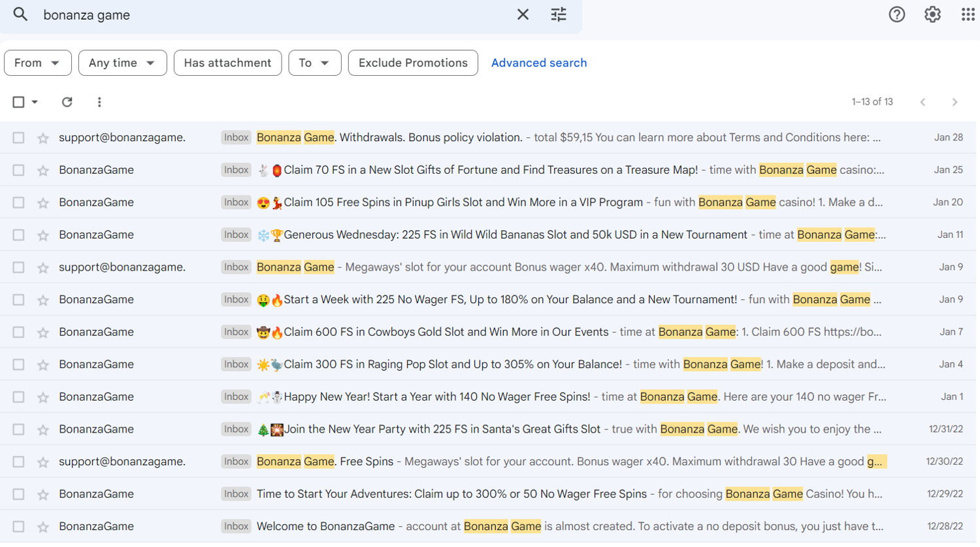Open the Settings gear icon
Image resolution: width=980 pixels, height=547 pixels.
(x=932, y=14)
